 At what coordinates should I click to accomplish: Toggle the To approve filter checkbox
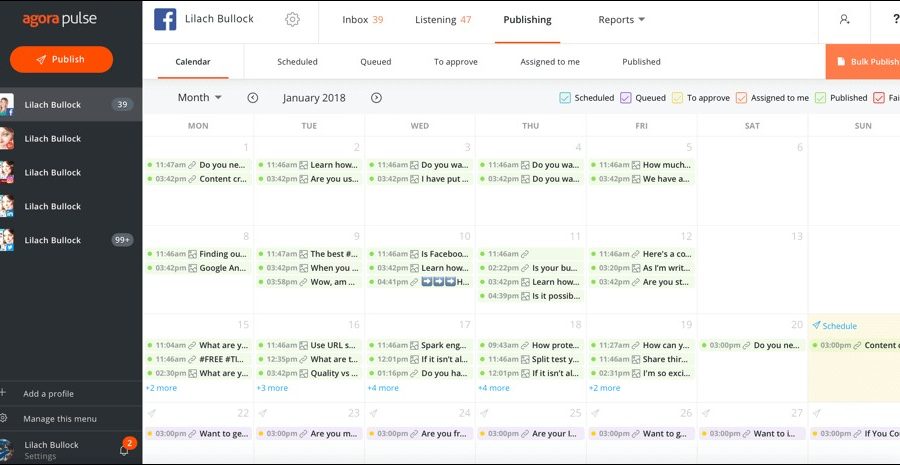click(677, 98)
